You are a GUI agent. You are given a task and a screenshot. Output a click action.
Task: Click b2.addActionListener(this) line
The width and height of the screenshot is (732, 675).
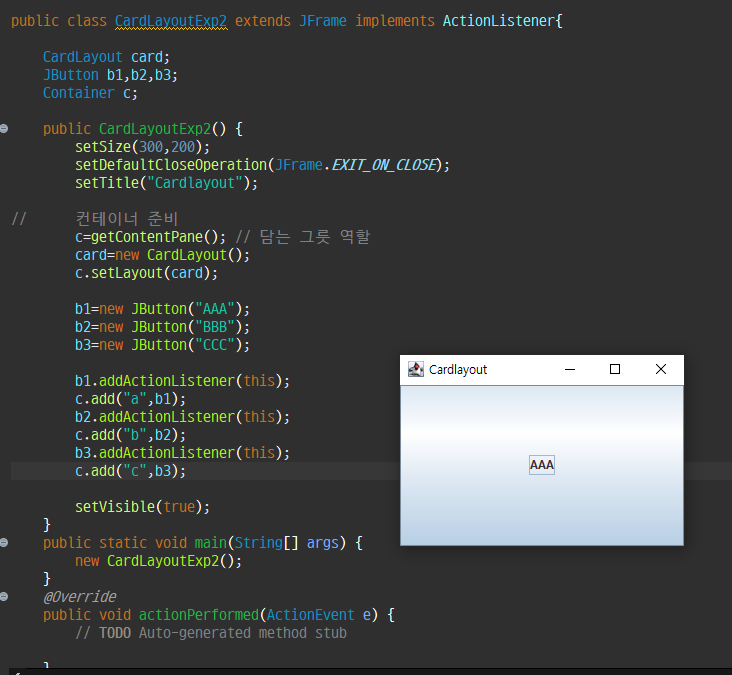[182, 417]
